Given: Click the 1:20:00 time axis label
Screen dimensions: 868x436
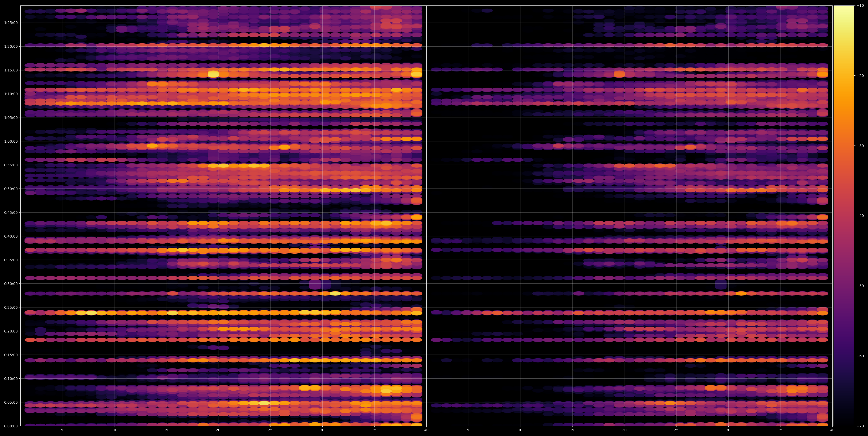Looking at the screenshot, I should tap(11, 46).
